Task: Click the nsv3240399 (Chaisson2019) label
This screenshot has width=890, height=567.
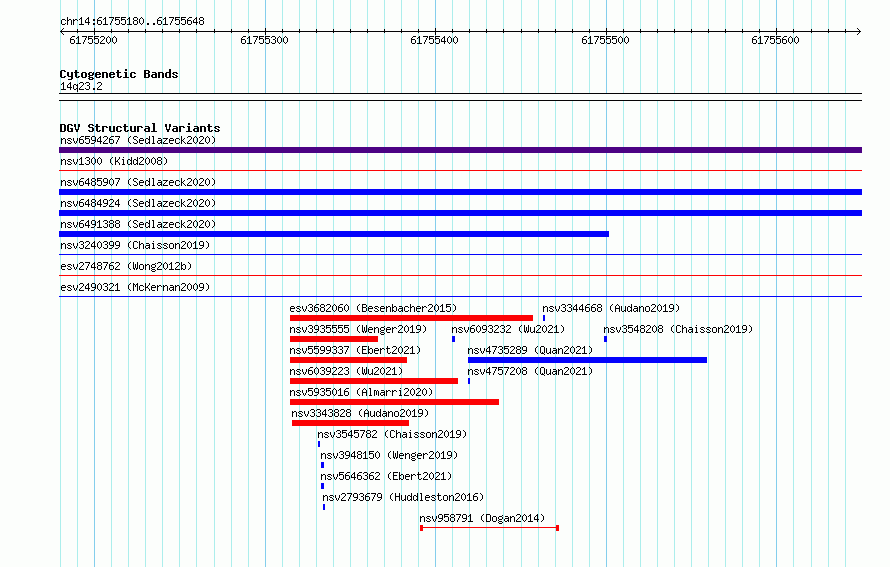Action: click(x=135, y=245)
